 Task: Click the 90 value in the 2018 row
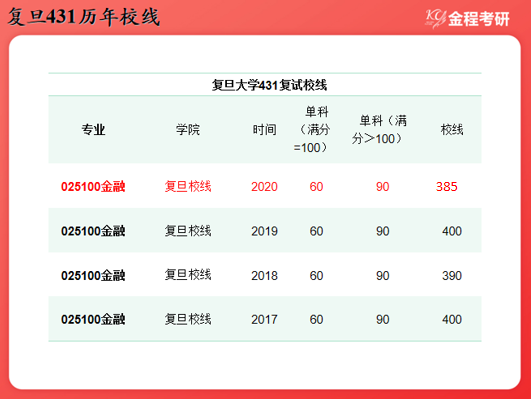(x=383, y=275)
